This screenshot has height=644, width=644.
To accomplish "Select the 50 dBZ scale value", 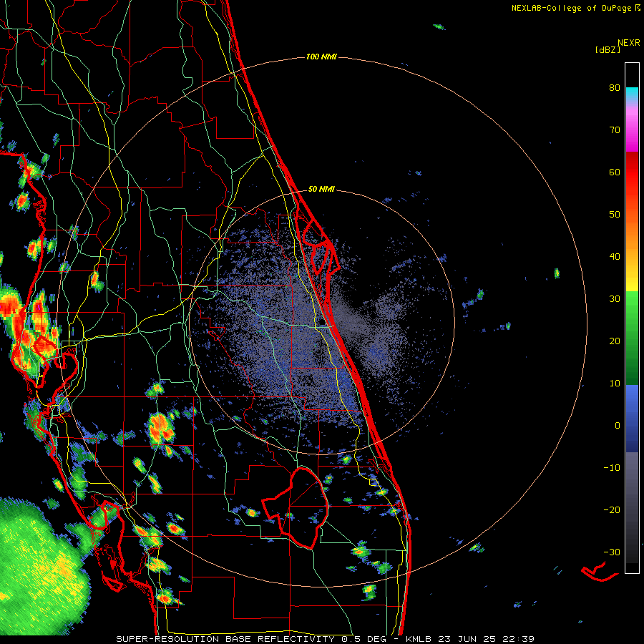I will (x=615, y=215).
